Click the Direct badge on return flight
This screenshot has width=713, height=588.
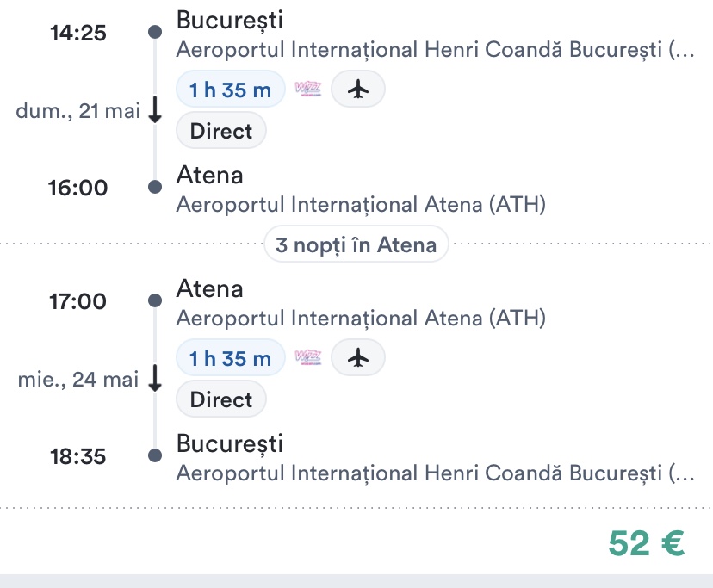[221, 400]
